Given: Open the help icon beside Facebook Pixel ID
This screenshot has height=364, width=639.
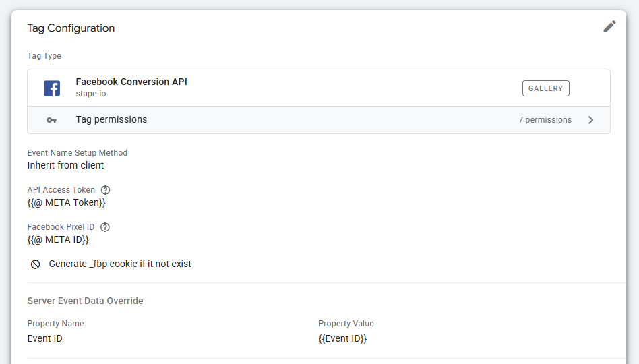Looking at the screenshot, I should tap(104, 227).
